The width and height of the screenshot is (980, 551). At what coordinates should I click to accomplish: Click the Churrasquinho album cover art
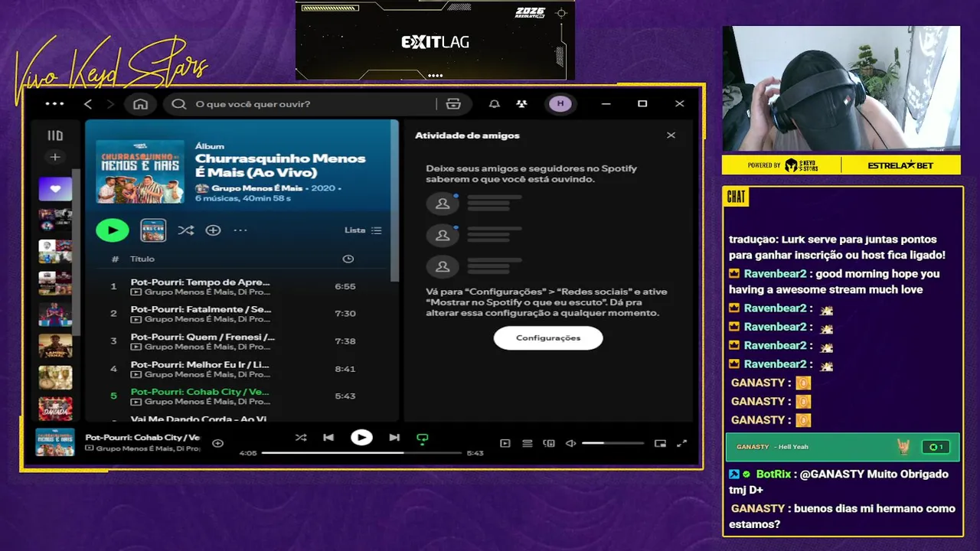(140, 171)
